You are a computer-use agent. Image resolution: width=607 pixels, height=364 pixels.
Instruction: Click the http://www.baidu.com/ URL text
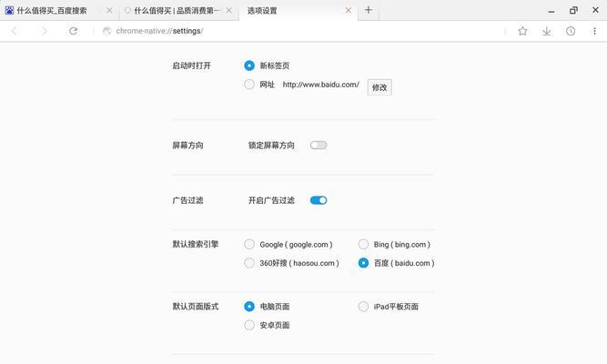coord(321,85)
